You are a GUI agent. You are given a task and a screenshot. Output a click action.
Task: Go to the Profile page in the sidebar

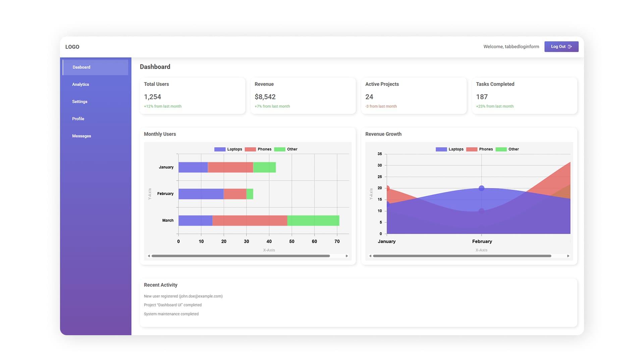pyautogui.click(x=78, y=119)
